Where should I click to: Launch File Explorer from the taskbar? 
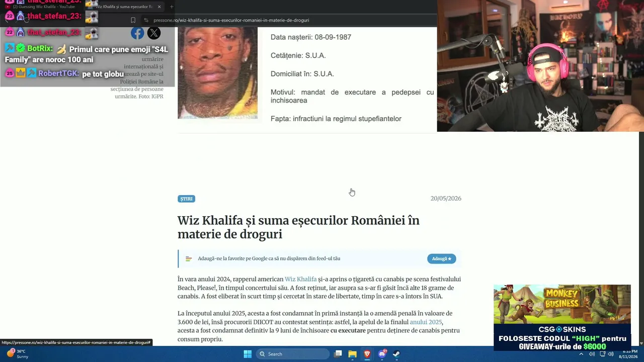(353, 354)
